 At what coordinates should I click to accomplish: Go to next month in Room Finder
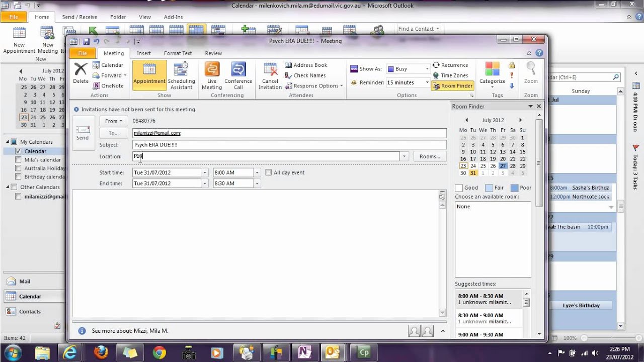(520, 120)
